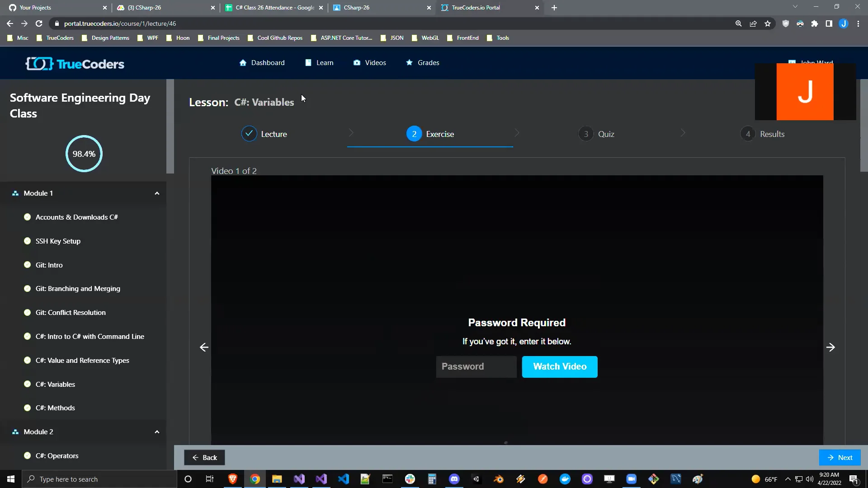Click the sidebar vertical scrollbar
This screenshot has width=868, height=488.
(170, 127)
